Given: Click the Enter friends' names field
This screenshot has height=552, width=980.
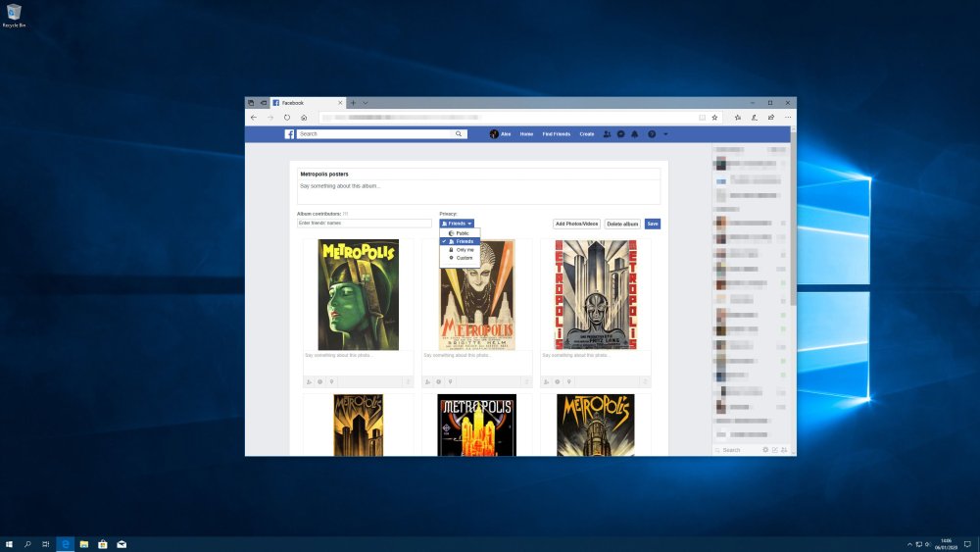Looking at the screenshot, I should [365, 224].
